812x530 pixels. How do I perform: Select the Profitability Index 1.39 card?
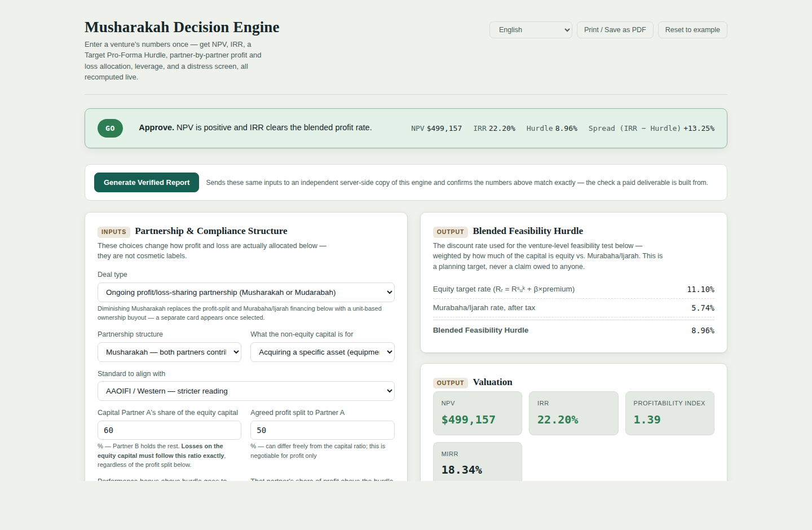coord(670,413)
